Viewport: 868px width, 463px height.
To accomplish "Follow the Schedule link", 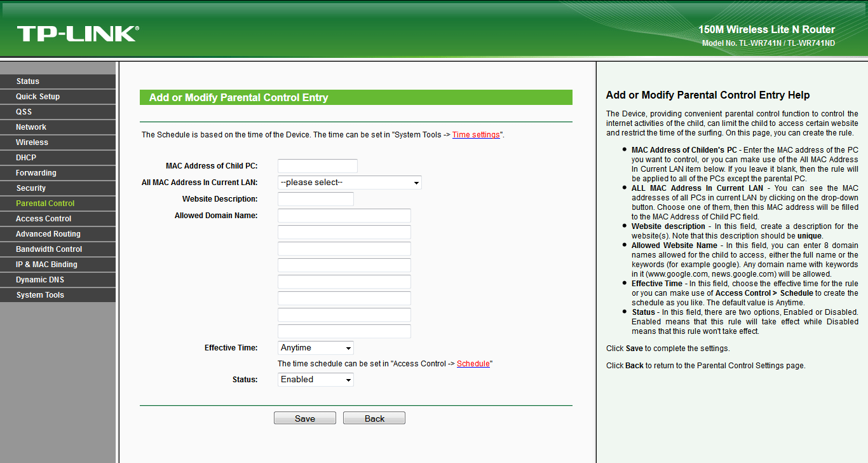I will pyautogui.click(x=473, y=364).
